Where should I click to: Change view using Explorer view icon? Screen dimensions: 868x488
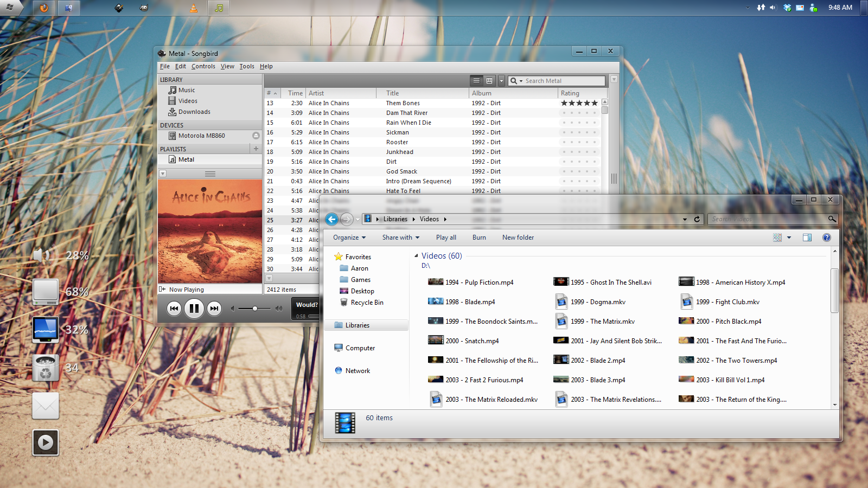(x=777, y=237)
